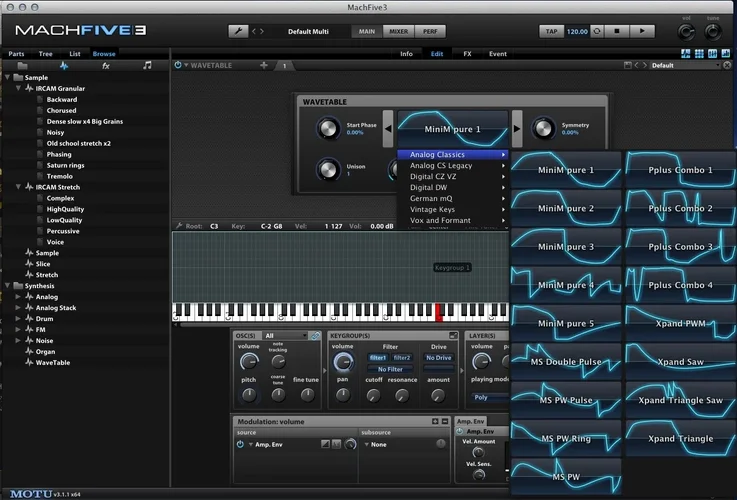Enable filter2 in the Keygroup section
Image resolution: width=737 pixels, height=500 pixels.
click(x=402, y=357)
